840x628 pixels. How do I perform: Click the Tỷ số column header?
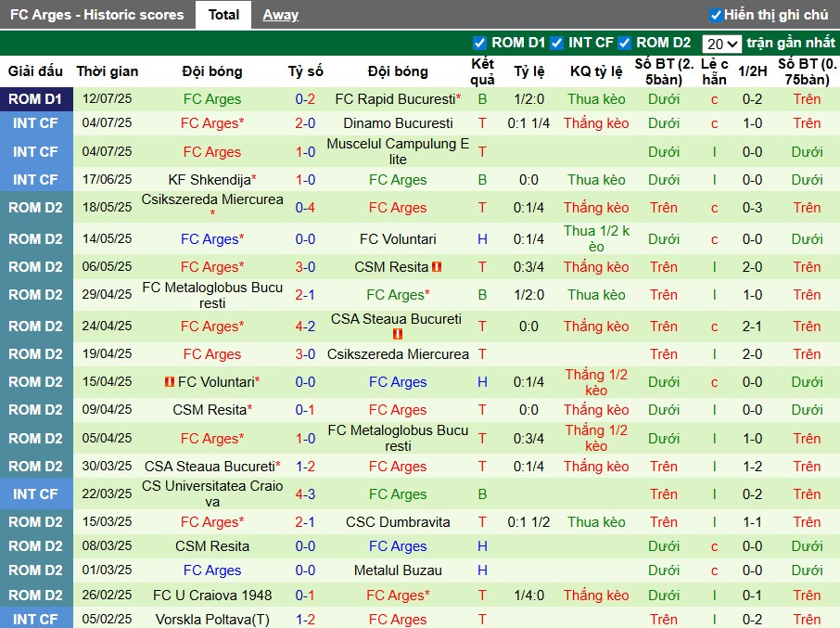coord(305,71)
